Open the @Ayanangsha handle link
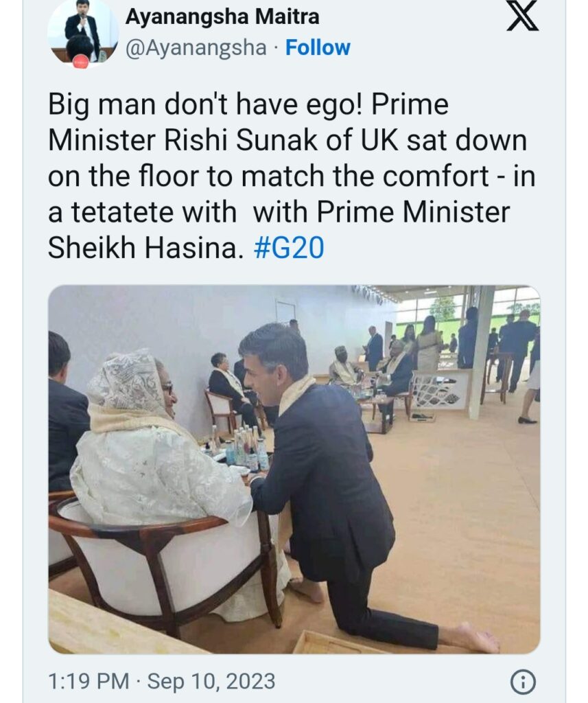 196,49
